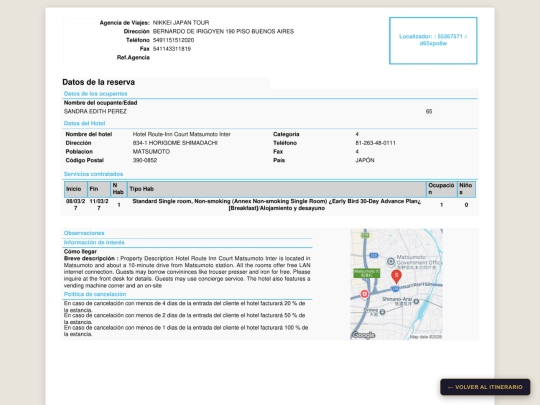Select the check-in date '08/03/27' cell
540x405 pixels.
(x=75, y=205)
